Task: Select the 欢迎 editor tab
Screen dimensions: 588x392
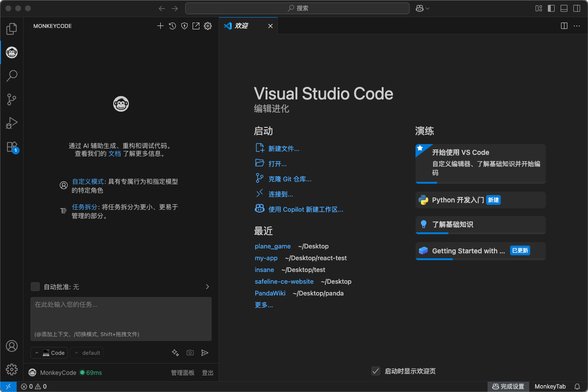Action: tap(248, 26)
